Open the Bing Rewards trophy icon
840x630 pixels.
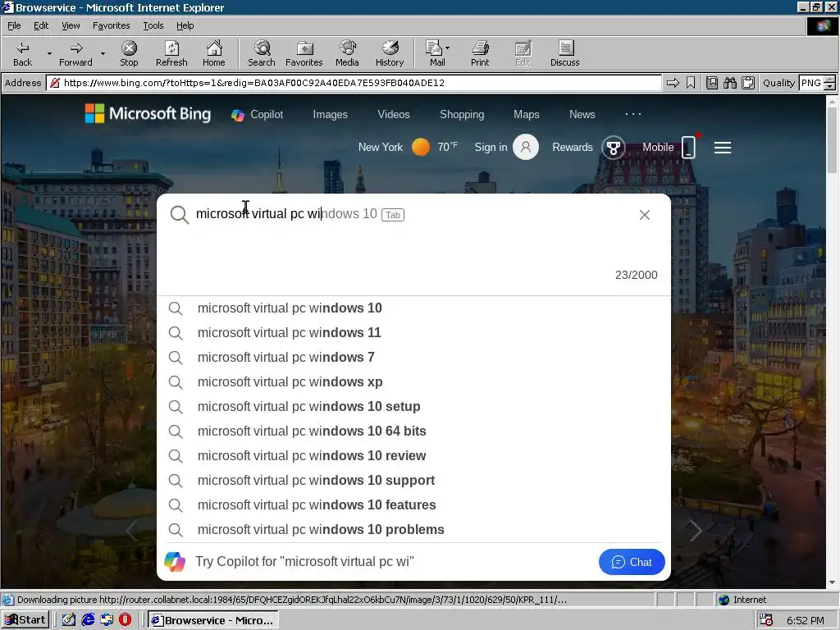(x=614, y=148)
